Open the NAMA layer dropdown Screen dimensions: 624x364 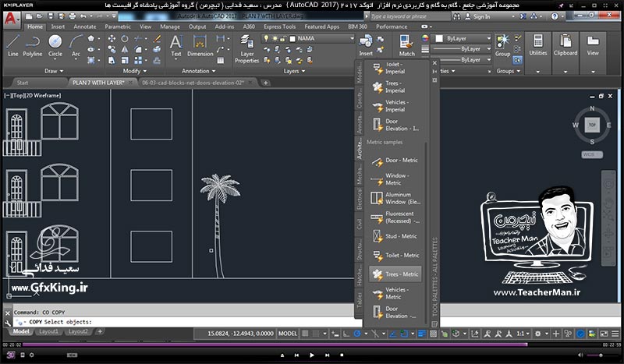pyautogui.click(x=352, y=39)
